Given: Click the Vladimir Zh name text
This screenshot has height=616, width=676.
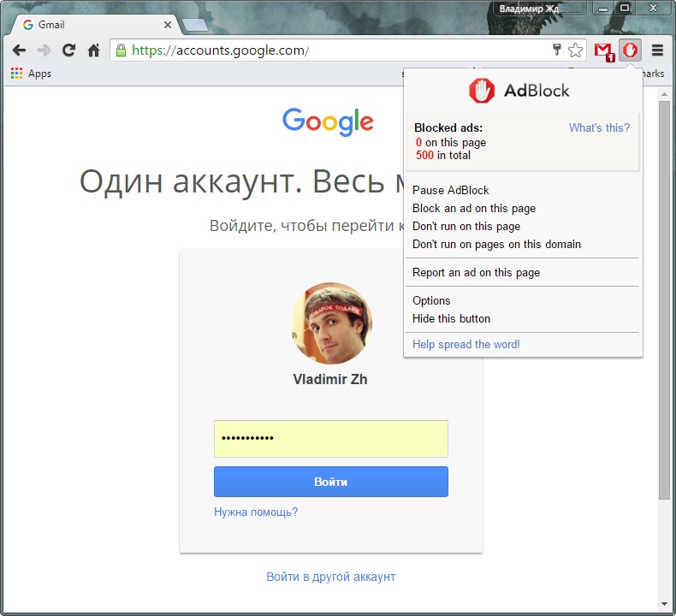Looking at the screenshot, I should tap(330, 379).
